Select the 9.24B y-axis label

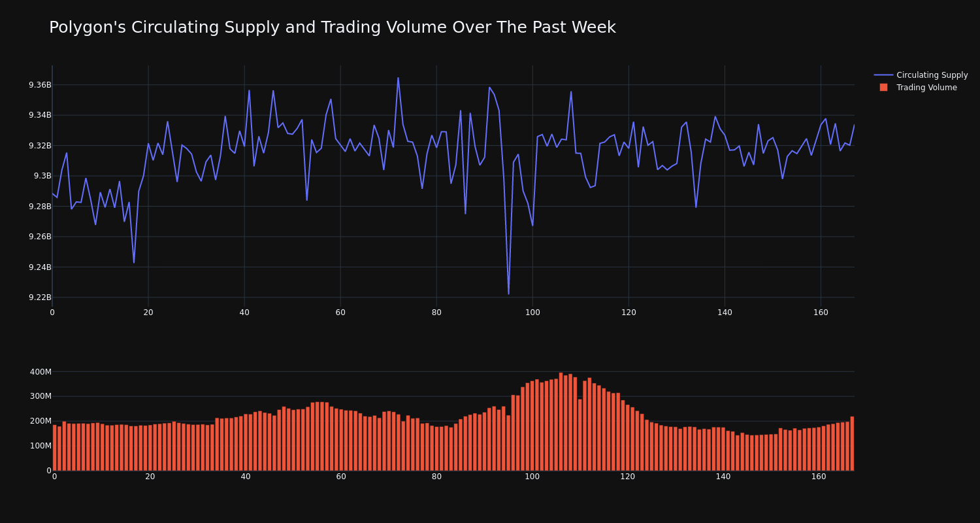click(x=40, y=267)
